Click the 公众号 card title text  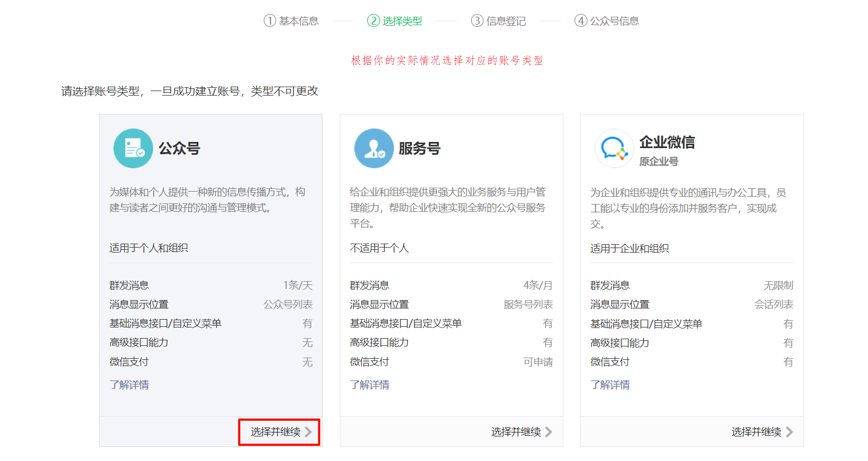tap(179, 149)
